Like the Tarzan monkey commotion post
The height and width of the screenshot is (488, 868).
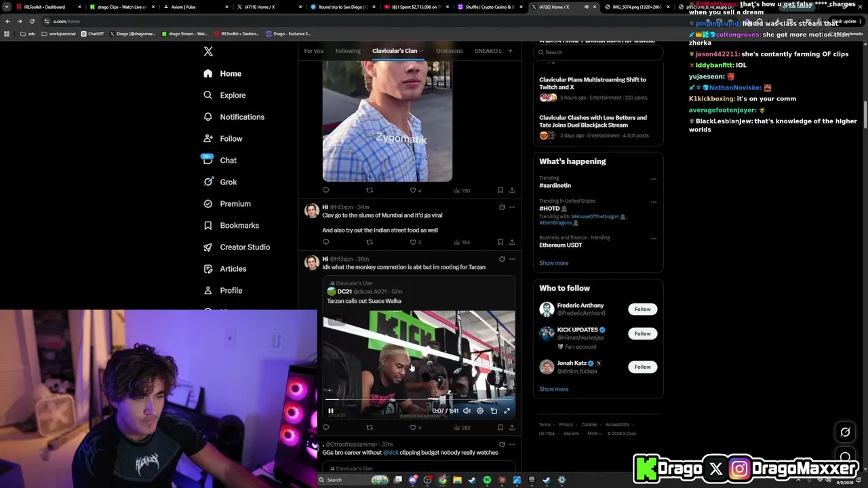pyautogui.click(x=413, y=428)
